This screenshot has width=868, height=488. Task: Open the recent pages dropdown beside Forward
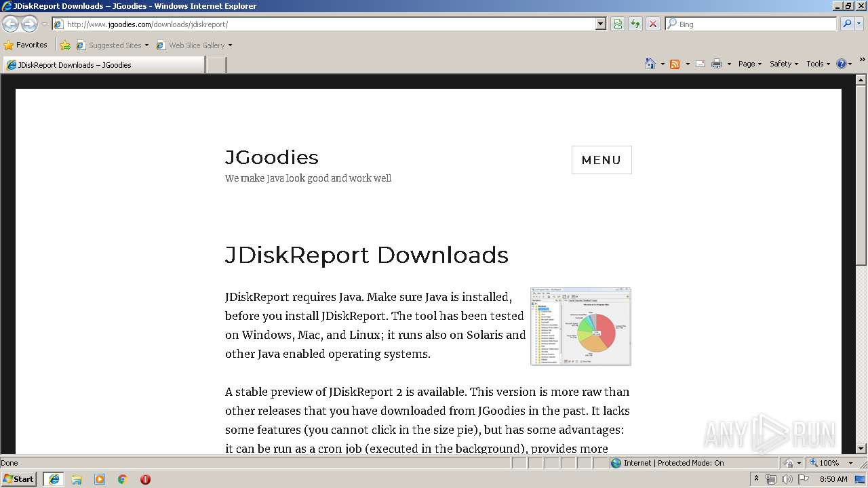click(x=44, y=24)
